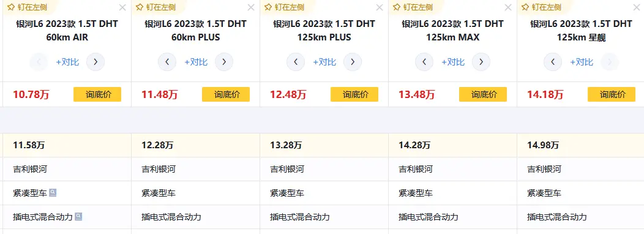Open the 紧凑型车 search icon
Screen dimensions: 644x234
[x=53, y=192]
